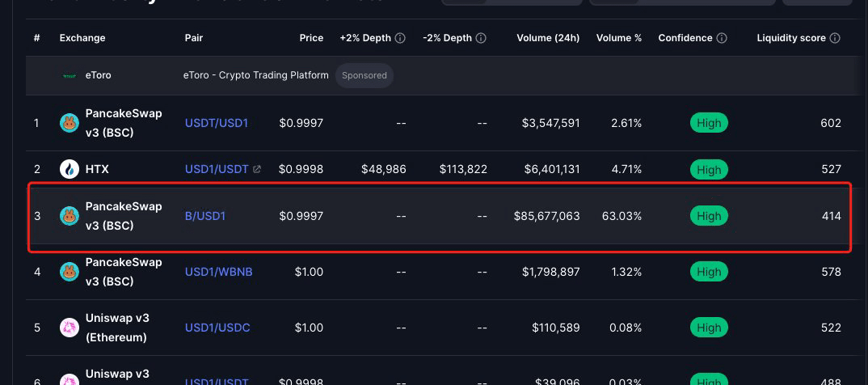
Task: Open the USD1/USDC pair link
Action: [217, 328]
